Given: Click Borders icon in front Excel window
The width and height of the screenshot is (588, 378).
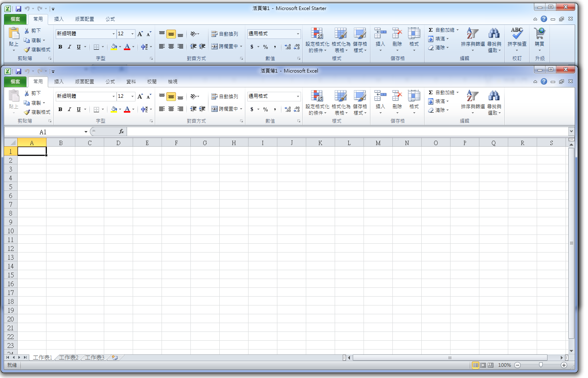Looking at the screenshot, I should click(96, 109).
